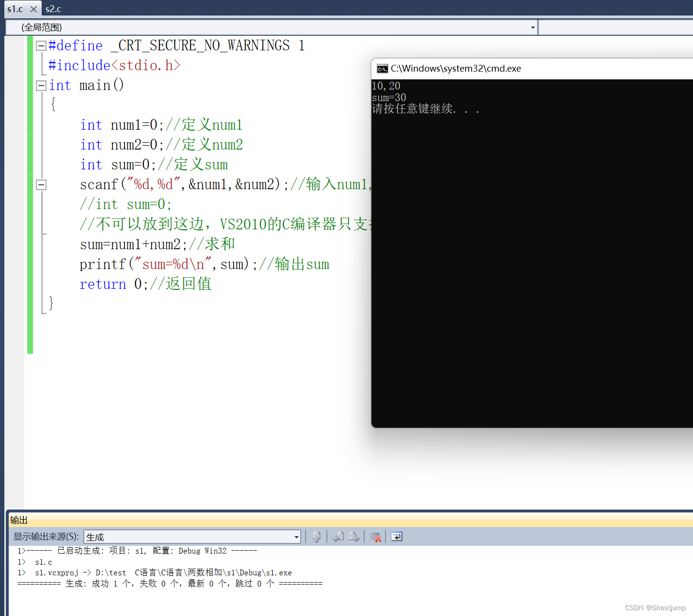Click the cmd.exe icon in the console title bar
693x616 pixels.
[x=382, y=68]
